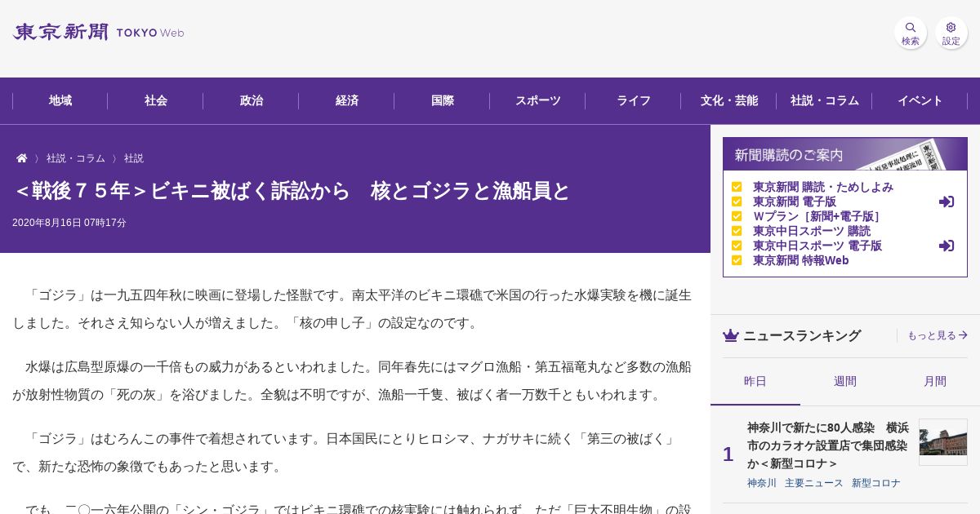Open 東京中日スポーツ 購読 link
This screenshot has width=980, height=514.
pyautogui.click(x=812, y=231)
